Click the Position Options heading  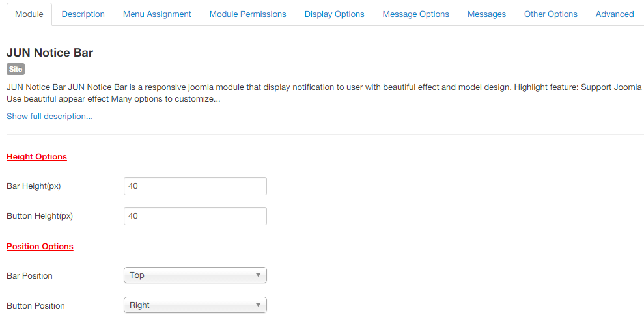pyautogui.click(x=40, y=247)
